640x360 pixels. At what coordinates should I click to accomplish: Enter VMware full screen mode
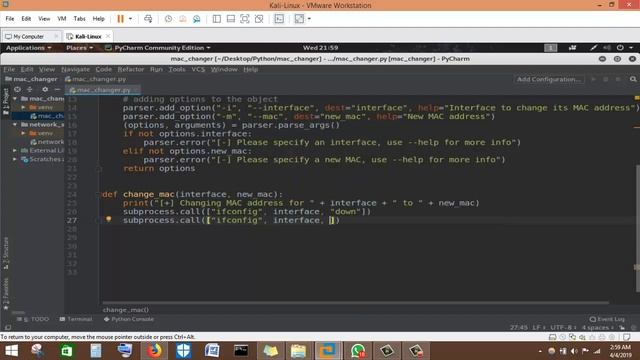(x=244, y=19)
